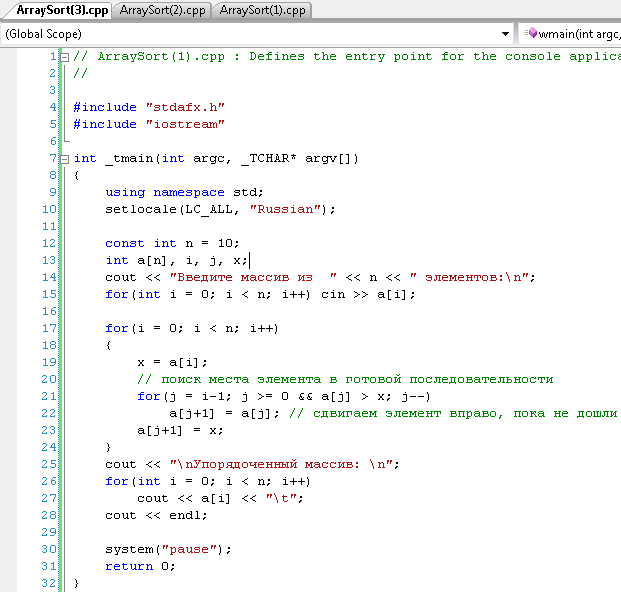This screenshot has height=592, width=621.
Task: Click the (Global Scope) text
Action: tap(43, 34)
